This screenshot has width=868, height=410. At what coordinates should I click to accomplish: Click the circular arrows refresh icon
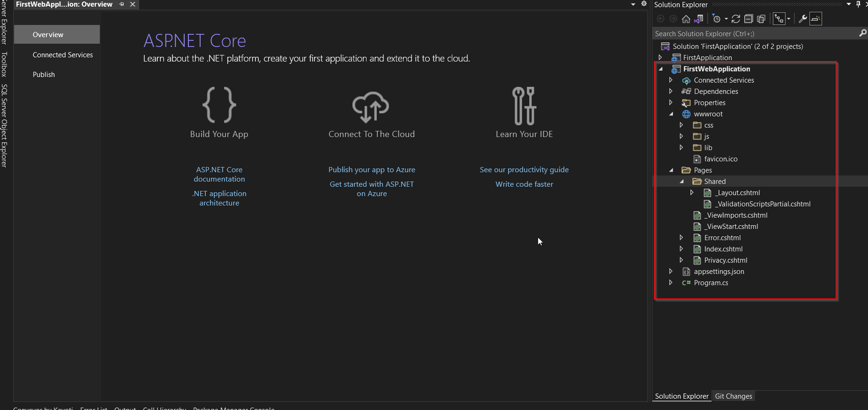tap(736, 19)
